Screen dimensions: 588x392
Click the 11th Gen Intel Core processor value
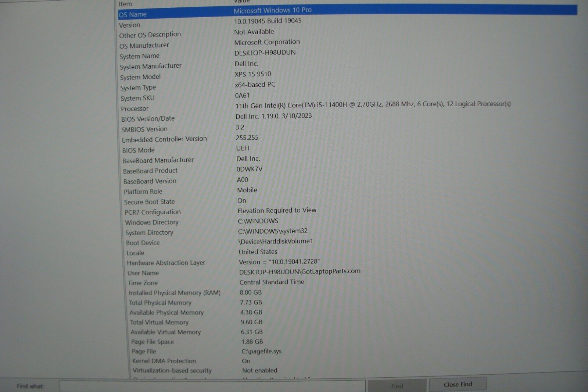(x=373, y=105)
